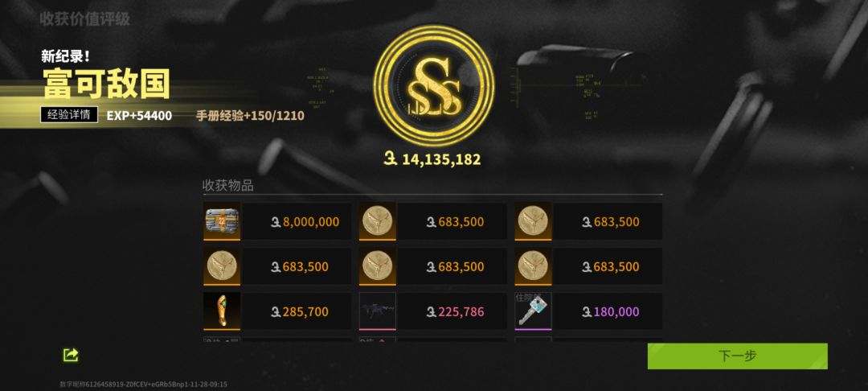The width and height of the screenshot is (868, 391).
Task: Open the 经验详情 details button
Action: tap(69, 115)
